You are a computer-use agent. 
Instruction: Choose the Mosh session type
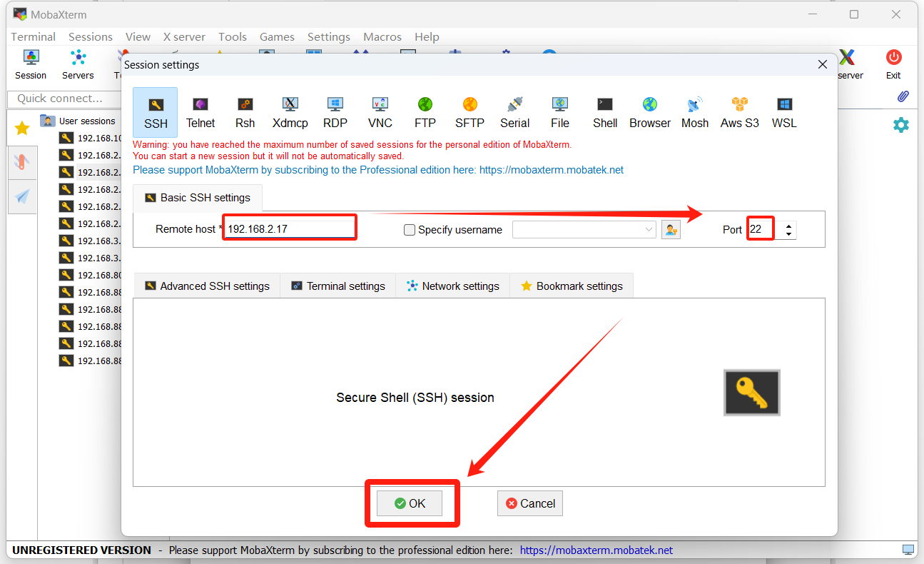694,112
